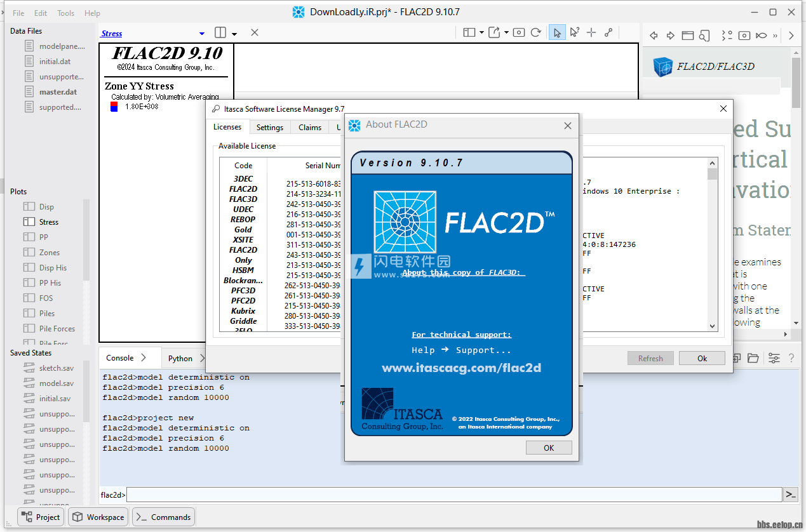Open the console options sliders icon

774,358
